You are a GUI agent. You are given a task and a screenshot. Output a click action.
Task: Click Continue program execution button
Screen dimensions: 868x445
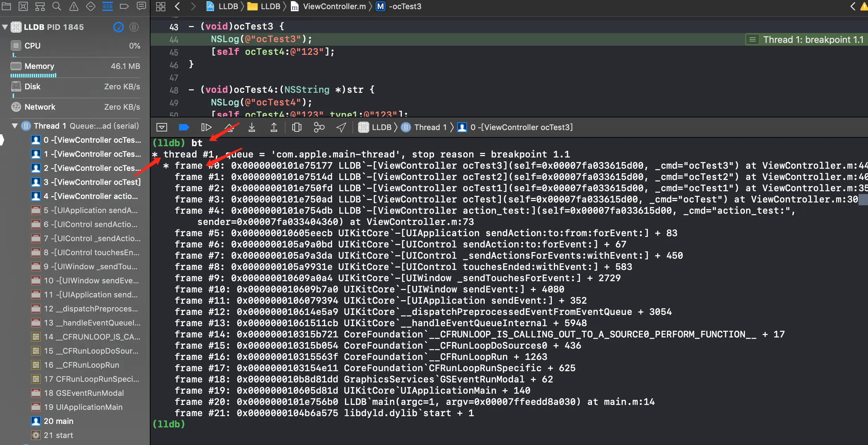tap(206, 127)
